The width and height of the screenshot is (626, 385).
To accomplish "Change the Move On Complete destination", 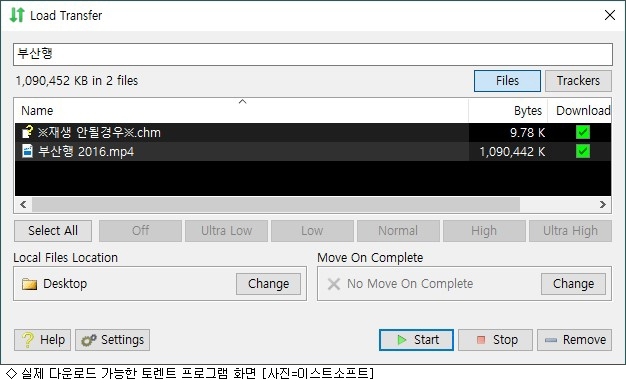I will click(573, 284).
